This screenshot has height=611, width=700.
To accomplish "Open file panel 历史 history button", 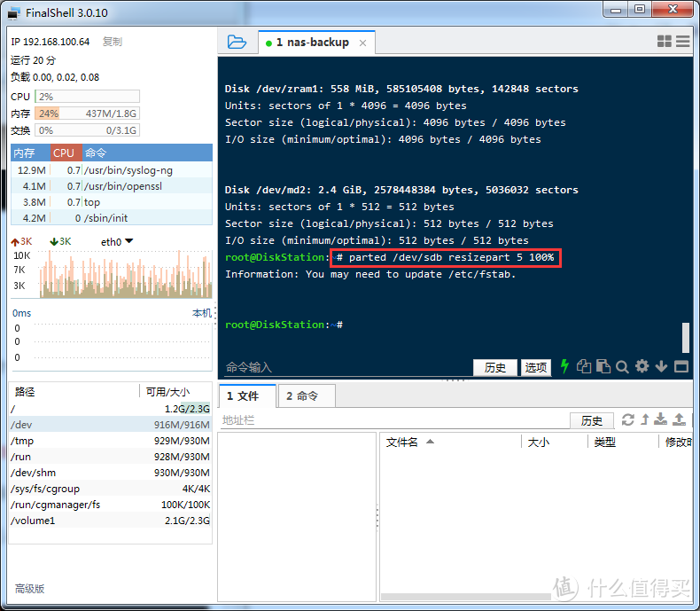I will 592,420.
